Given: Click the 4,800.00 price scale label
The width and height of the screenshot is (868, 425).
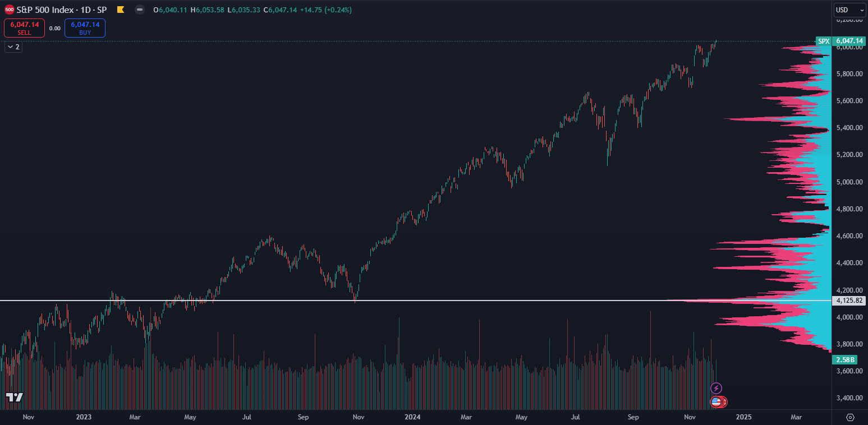Looking at the screenshot, I should pos(849,209).
